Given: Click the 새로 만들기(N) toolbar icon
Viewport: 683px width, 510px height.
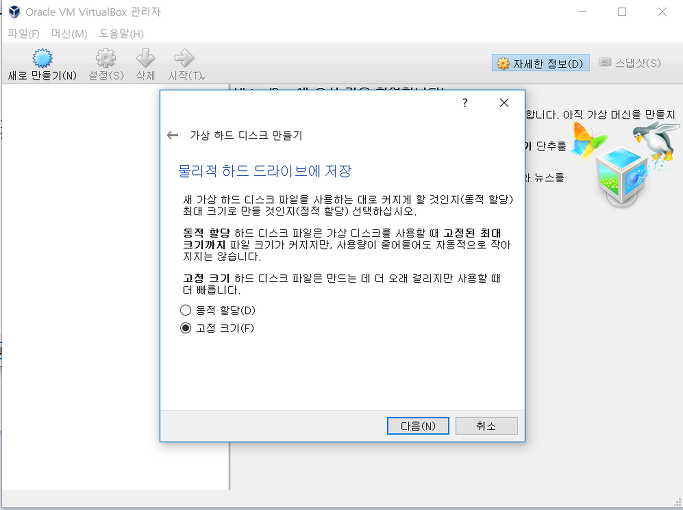Looking at the screenshot, I should (42, 58).
